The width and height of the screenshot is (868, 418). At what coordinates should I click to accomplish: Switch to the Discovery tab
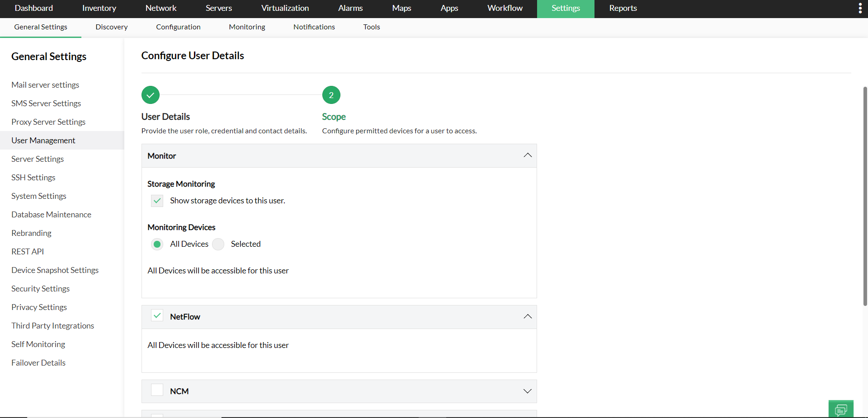pyautogui.click(x=111, y=27)
